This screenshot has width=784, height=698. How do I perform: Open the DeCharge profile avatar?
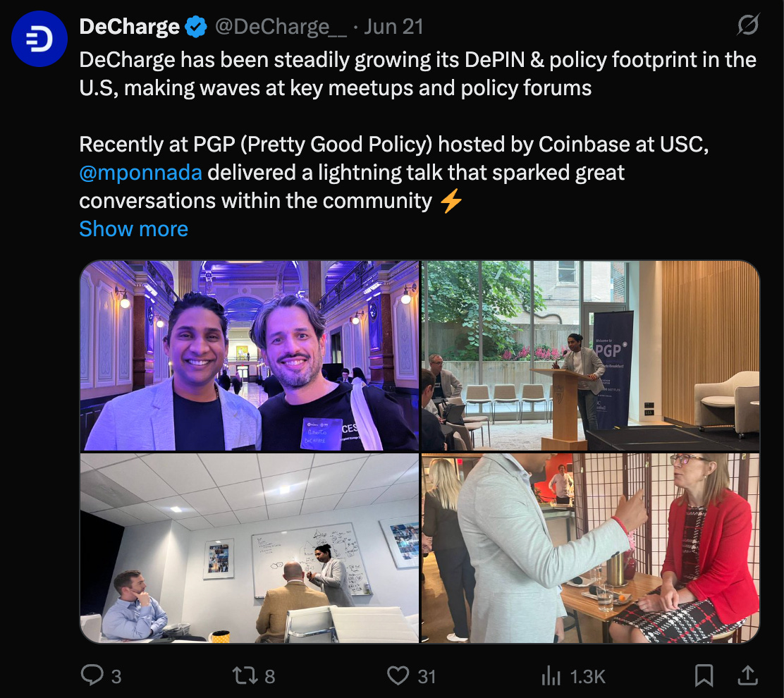[x=39, y=39]
